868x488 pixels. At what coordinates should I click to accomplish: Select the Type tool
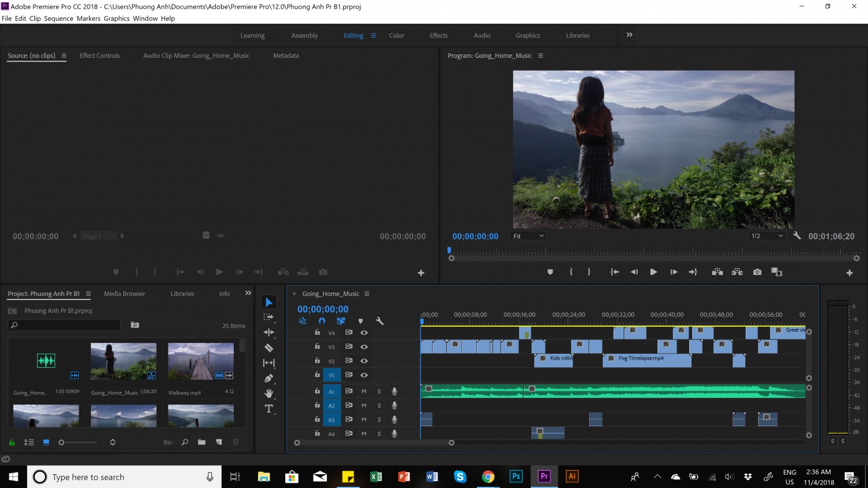tap(269, 409)
